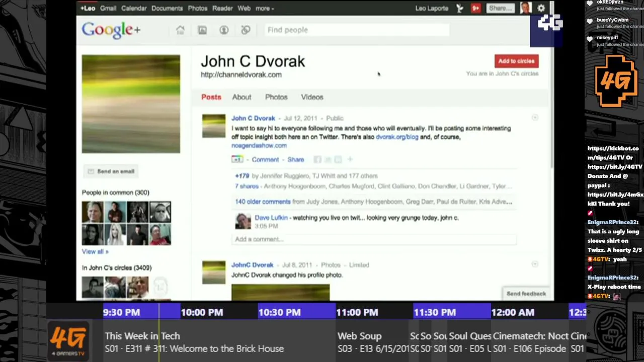
Task: Click +Leo in the top bar
Action: tap(88, 8)
